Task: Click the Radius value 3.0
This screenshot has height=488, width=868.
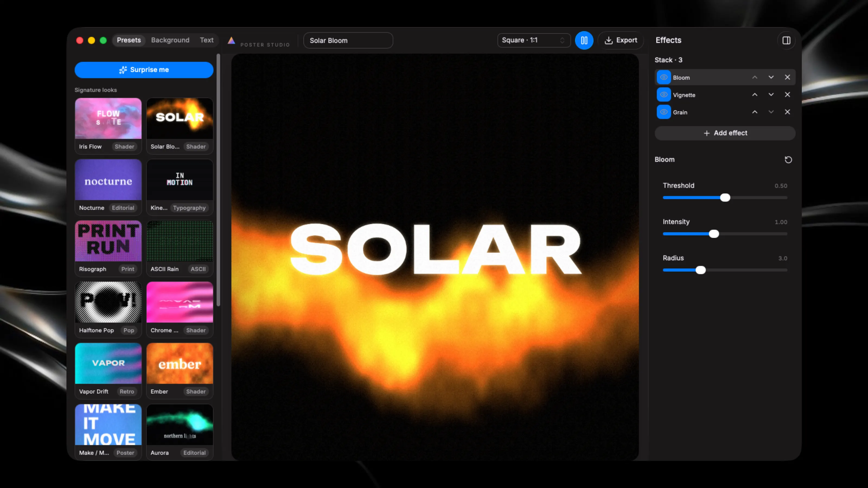Action: click(x=782, y=258)
